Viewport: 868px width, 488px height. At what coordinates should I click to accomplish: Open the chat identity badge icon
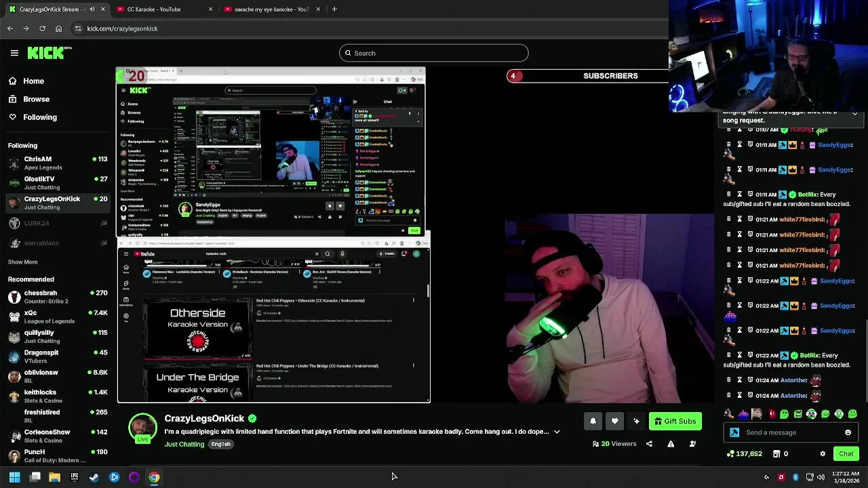point(734,432)
